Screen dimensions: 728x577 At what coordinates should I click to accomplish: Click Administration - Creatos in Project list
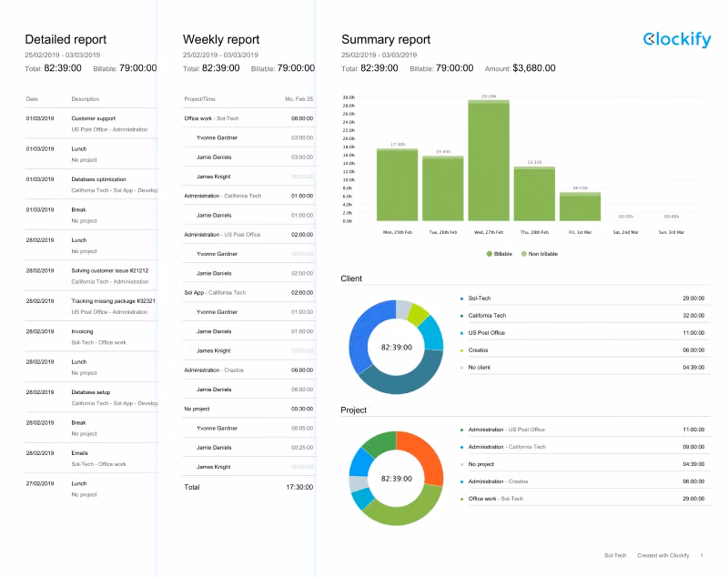497,481
